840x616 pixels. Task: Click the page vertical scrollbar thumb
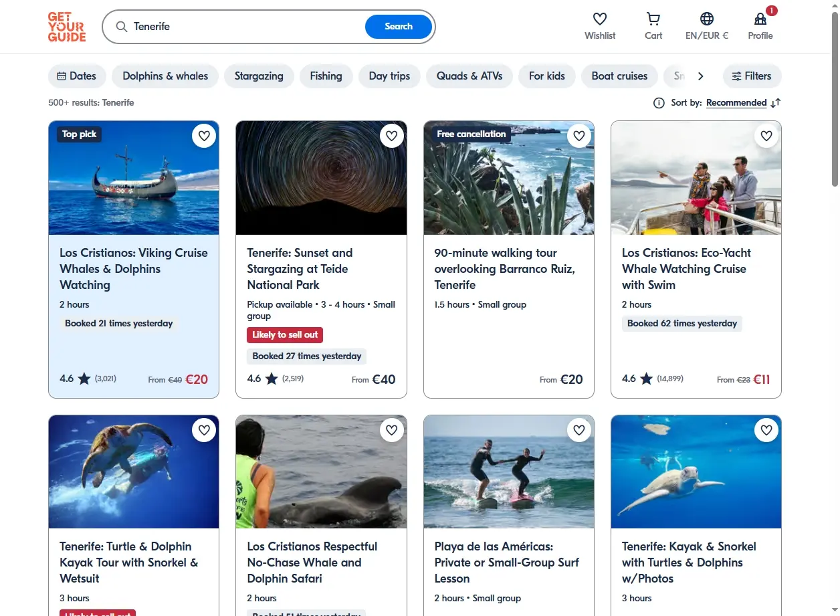click(835, 99)
